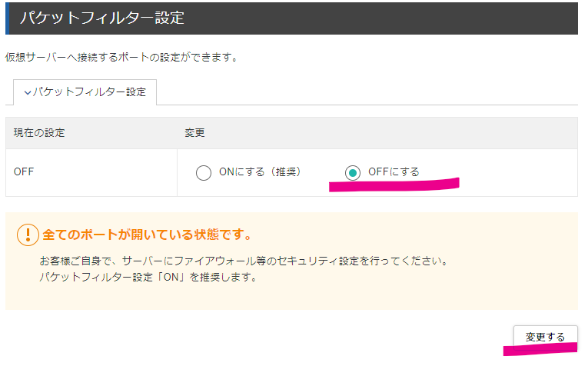Click the OFFにする label text

pos(394,171)
